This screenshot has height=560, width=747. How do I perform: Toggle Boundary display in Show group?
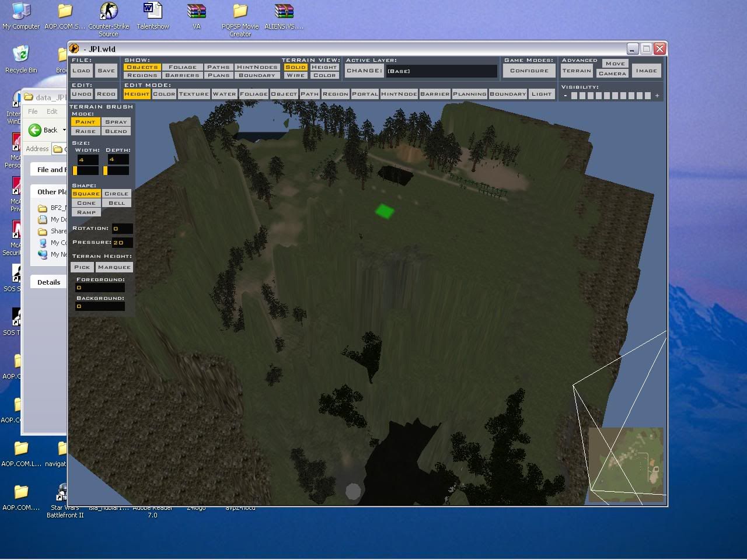pyautogui.click(x=257, y=75)
